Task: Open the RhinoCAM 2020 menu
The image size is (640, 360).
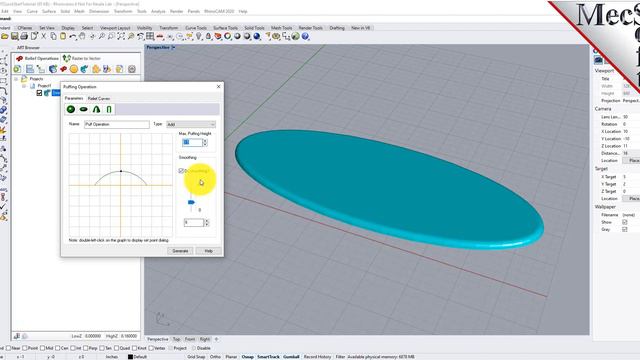Action: coord(219,11)
